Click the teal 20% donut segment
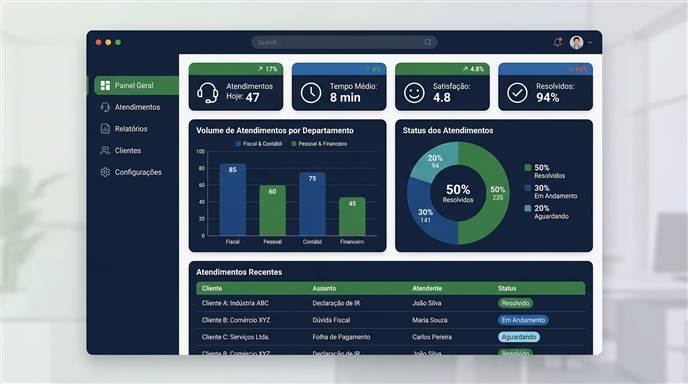This screenshot has height=384, width=688. coord(434,161)
